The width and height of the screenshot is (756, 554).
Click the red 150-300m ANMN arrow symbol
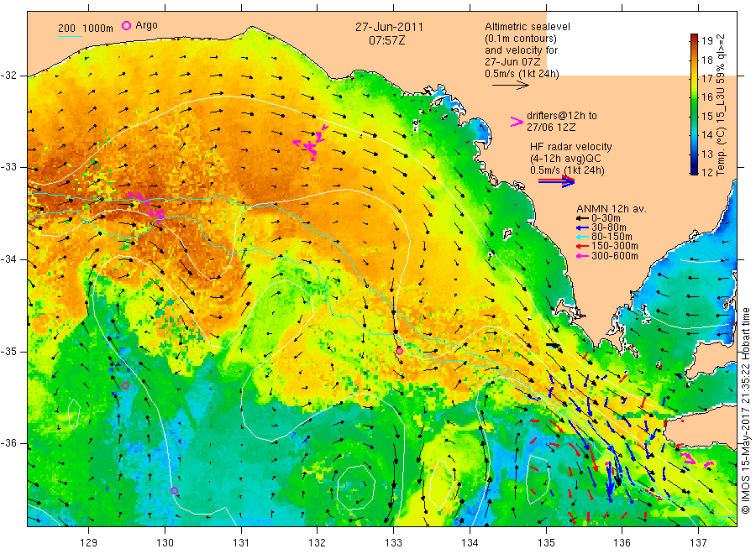(582, 246)
